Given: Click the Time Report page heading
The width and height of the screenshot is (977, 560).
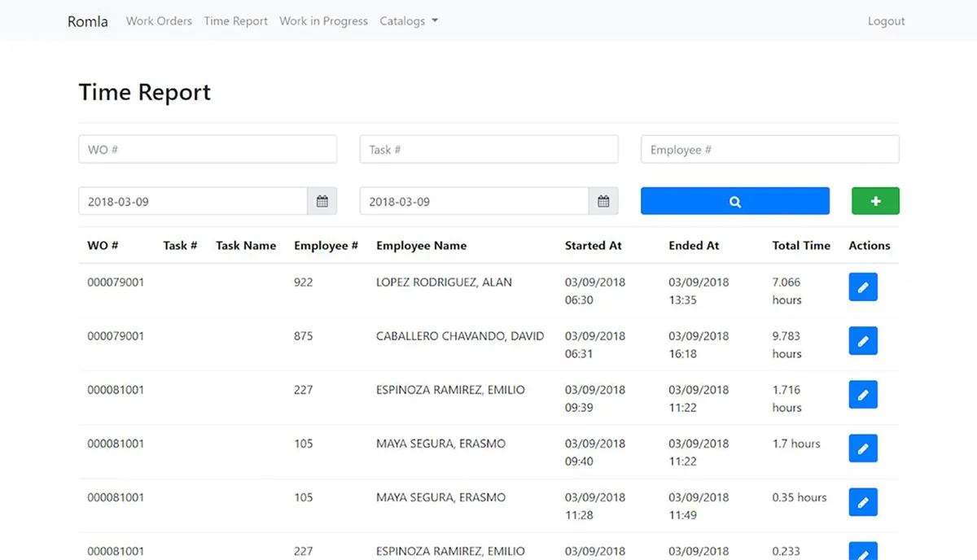Looking at the screenshot, I should coord(145,92).
